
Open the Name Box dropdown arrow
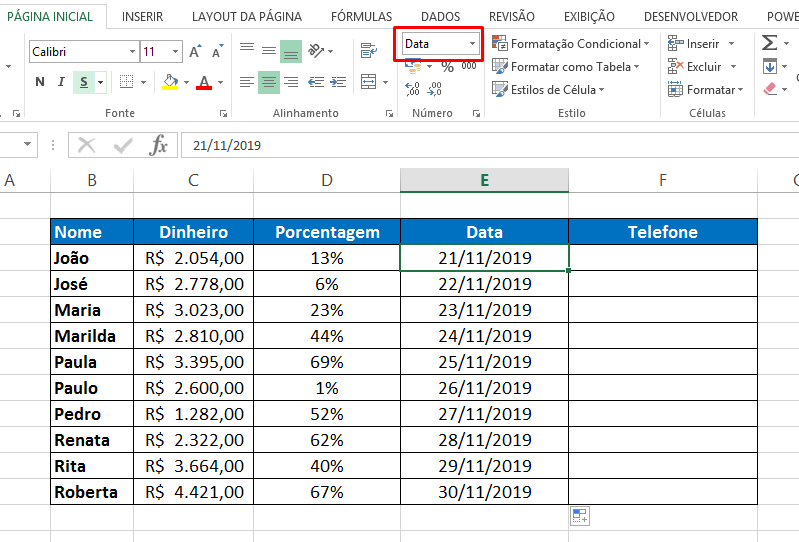[27, 145]
